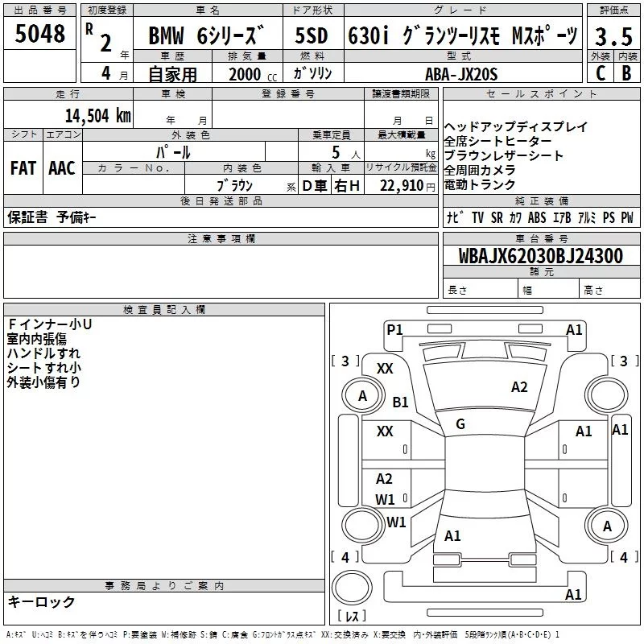Toggle the left [ 4 ] tire bracket
The image size is (644, 644).
point(345,557)
